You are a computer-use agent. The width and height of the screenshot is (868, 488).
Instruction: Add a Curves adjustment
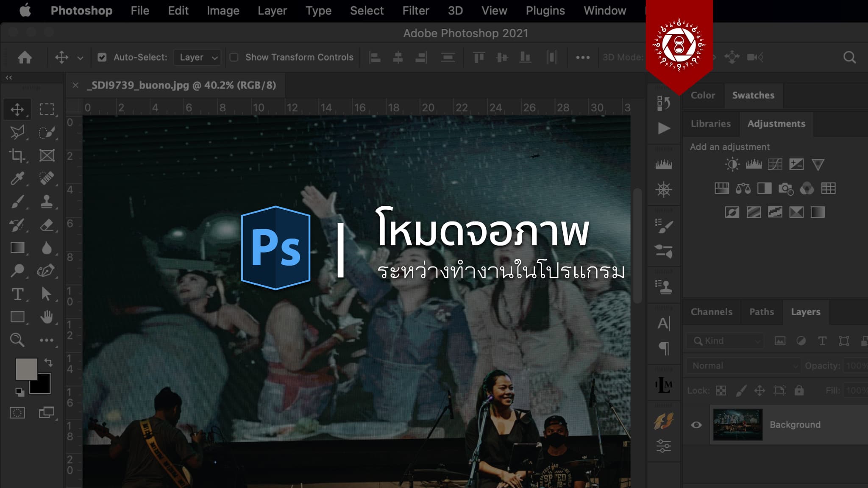click(x=775, y=164)
